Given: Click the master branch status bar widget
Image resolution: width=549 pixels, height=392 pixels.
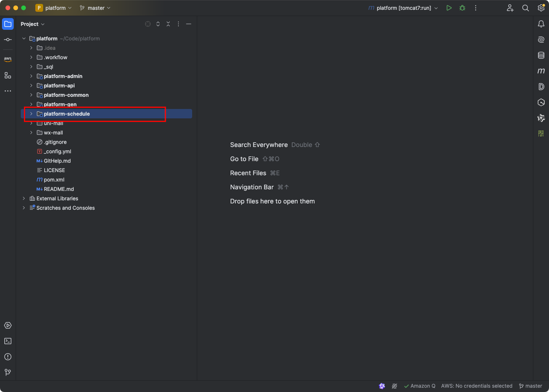Looking at the screenshot, I should pos(531,386).
